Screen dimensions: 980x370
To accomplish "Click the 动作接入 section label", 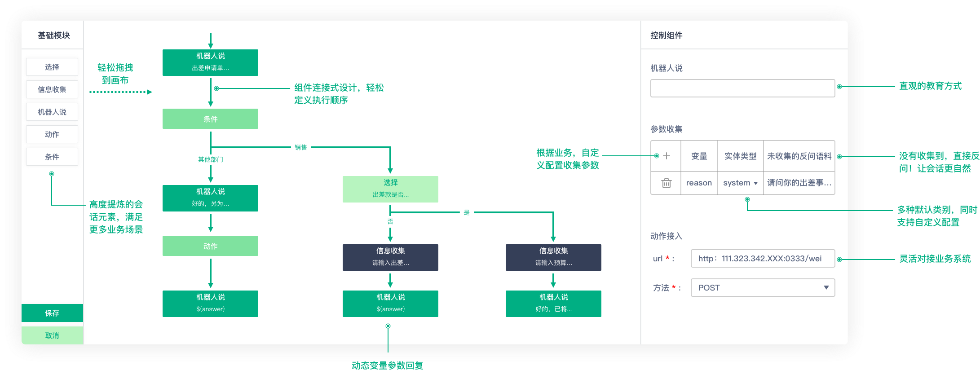I will click(x=667, y=236).
